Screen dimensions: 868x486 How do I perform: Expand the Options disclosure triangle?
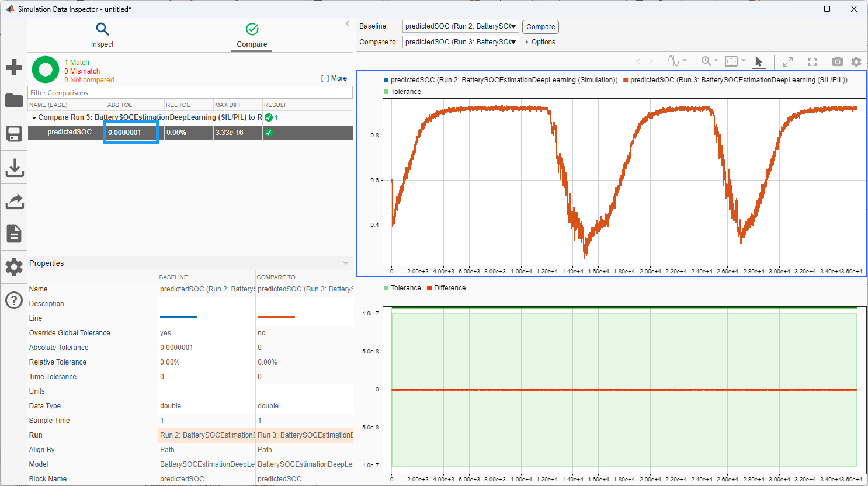click(x=527, y=42)
